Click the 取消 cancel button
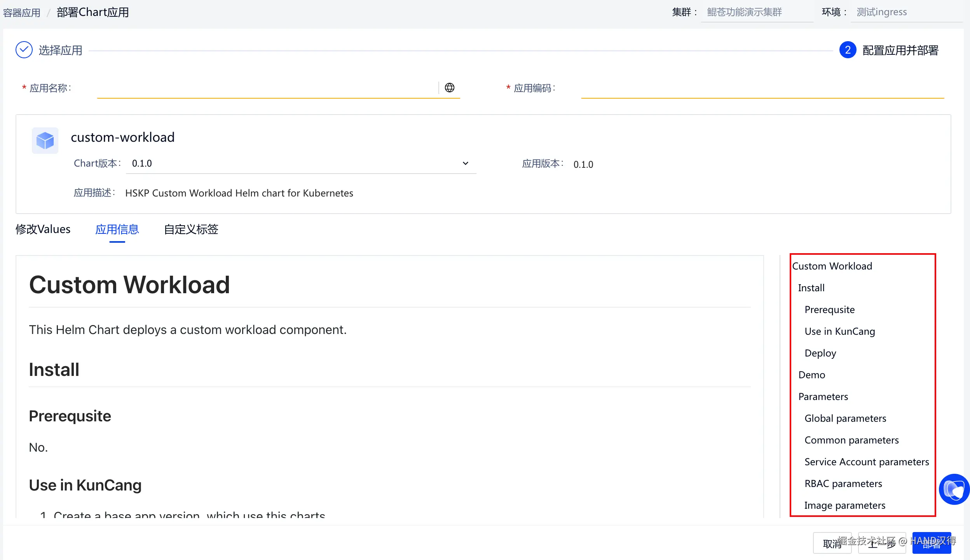The image size is (970, 560). [832, 543]
